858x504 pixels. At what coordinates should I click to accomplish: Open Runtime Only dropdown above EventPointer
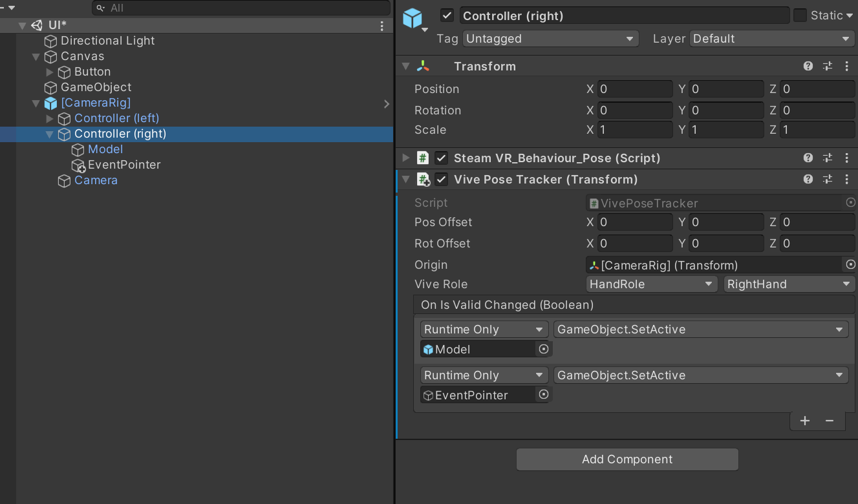coord(484,375)
